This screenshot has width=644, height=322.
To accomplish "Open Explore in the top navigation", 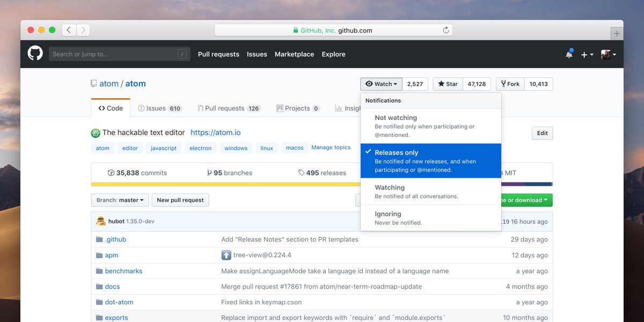I will click(334, 54).
